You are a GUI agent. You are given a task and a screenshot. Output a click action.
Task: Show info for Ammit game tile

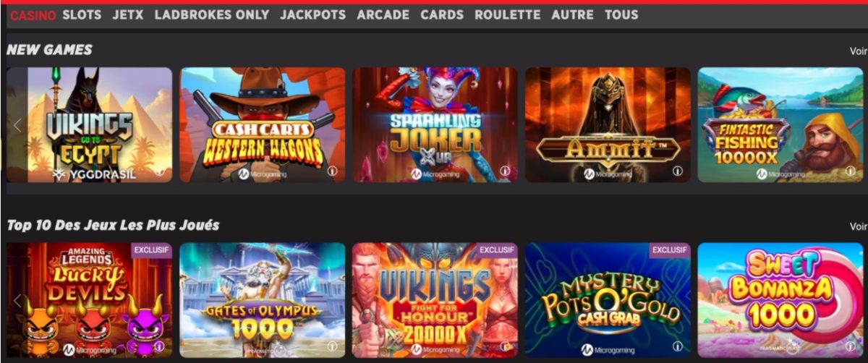pyautogui.click(x=678, y=171)
